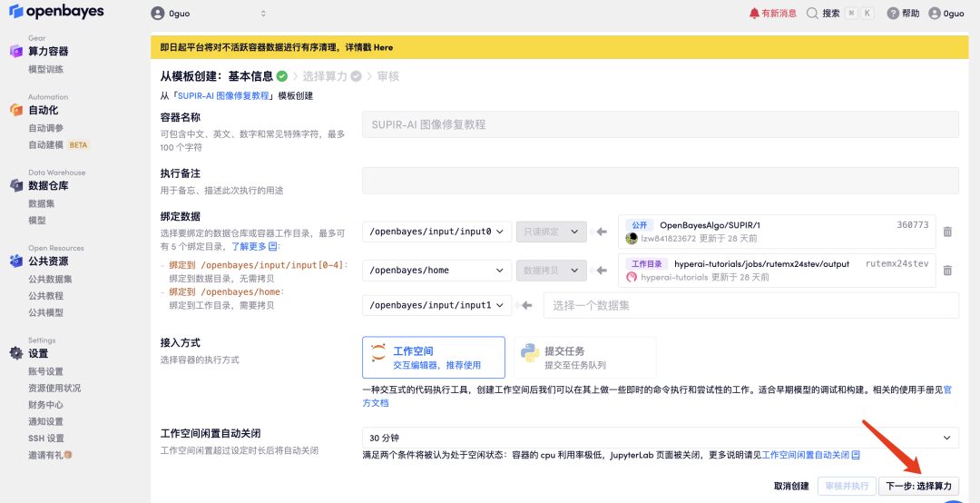Open the /openbayes/input/input0 path dropdown
The width and height of the screenshot is (980, 503).
pyautogui.click(x=436, y=232)
